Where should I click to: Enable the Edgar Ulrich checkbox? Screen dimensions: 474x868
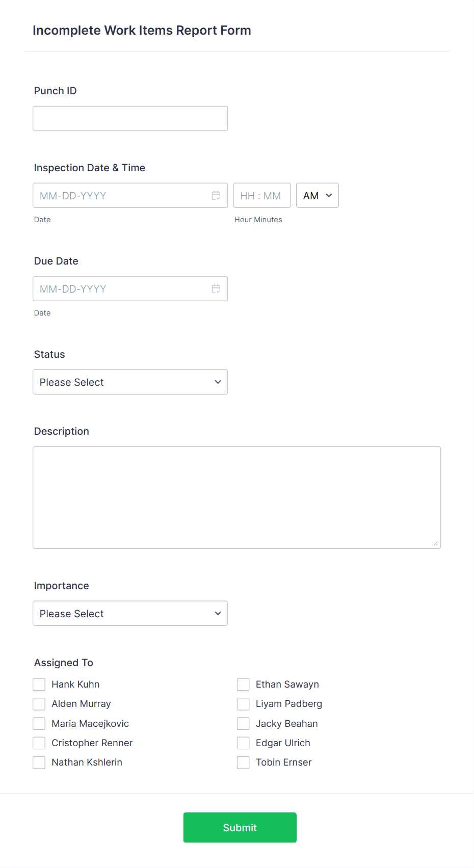point(243,743)
